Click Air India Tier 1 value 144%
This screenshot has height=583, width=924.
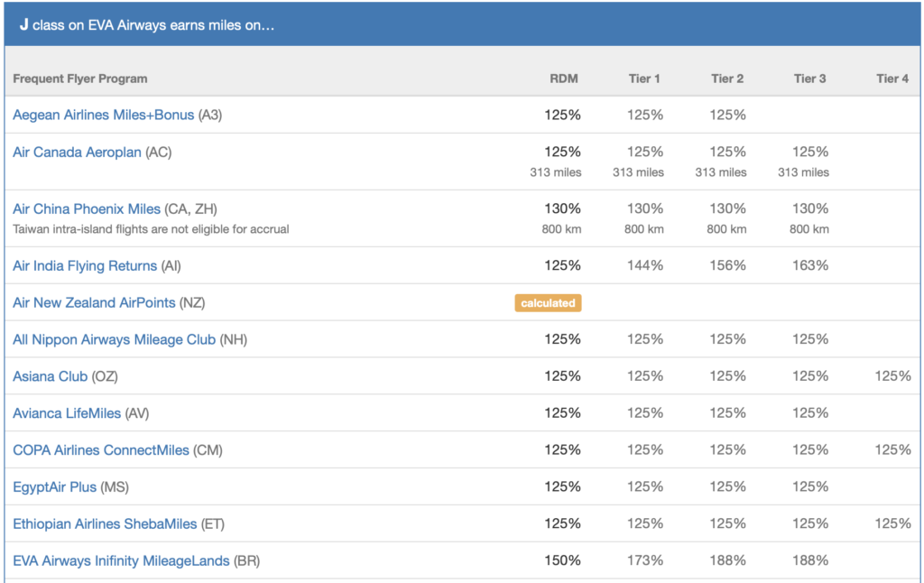click(x=644, y=266)
